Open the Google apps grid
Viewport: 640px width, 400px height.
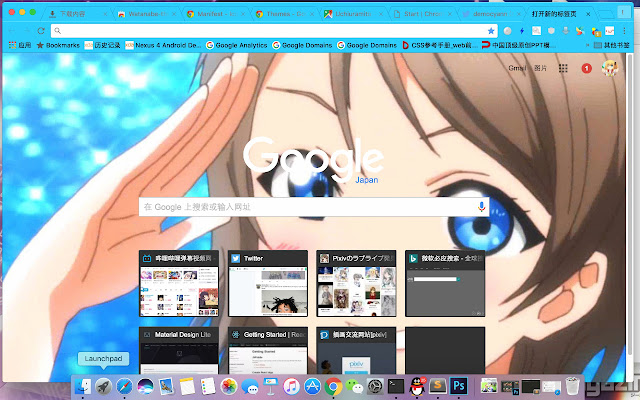[x=563, y=68]
